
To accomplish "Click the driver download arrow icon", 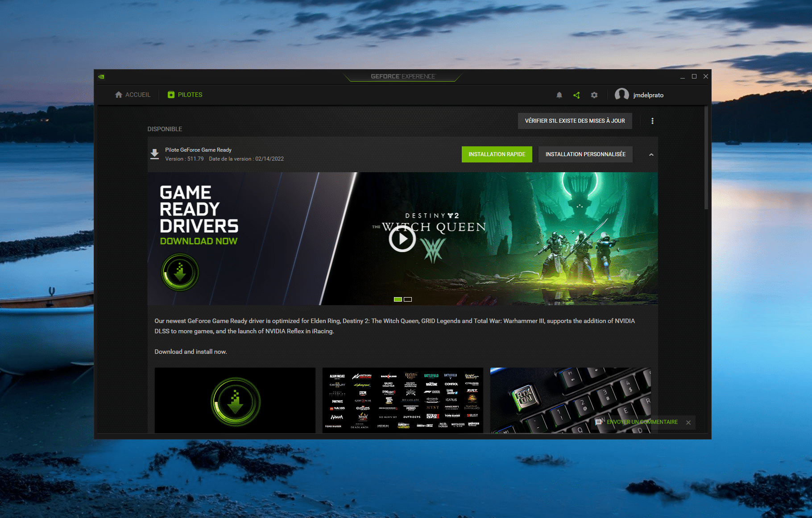I will coord(154,154).
